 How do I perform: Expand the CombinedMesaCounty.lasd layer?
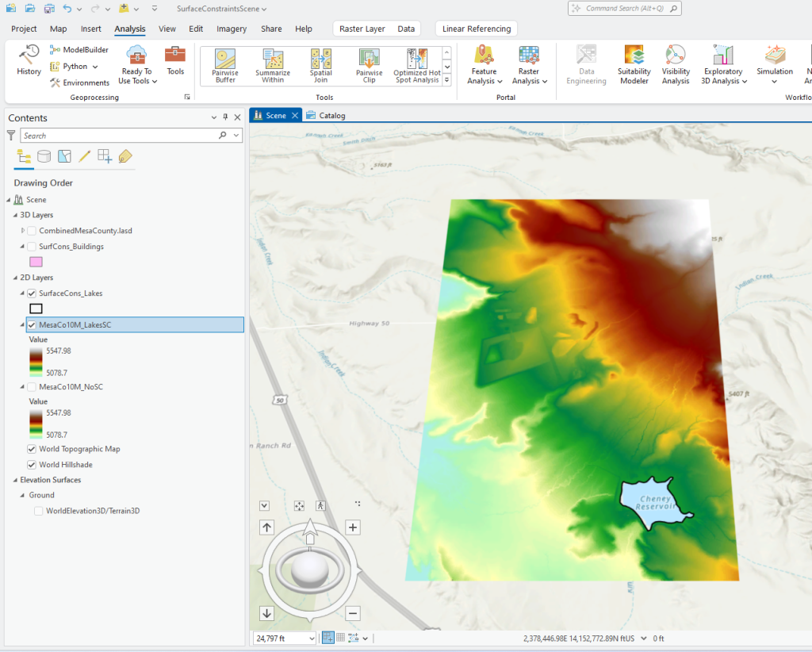(22, 231)
